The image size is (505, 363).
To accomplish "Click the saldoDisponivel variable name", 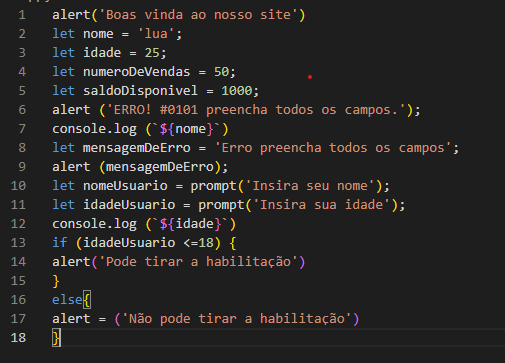I will coord(140,91).
